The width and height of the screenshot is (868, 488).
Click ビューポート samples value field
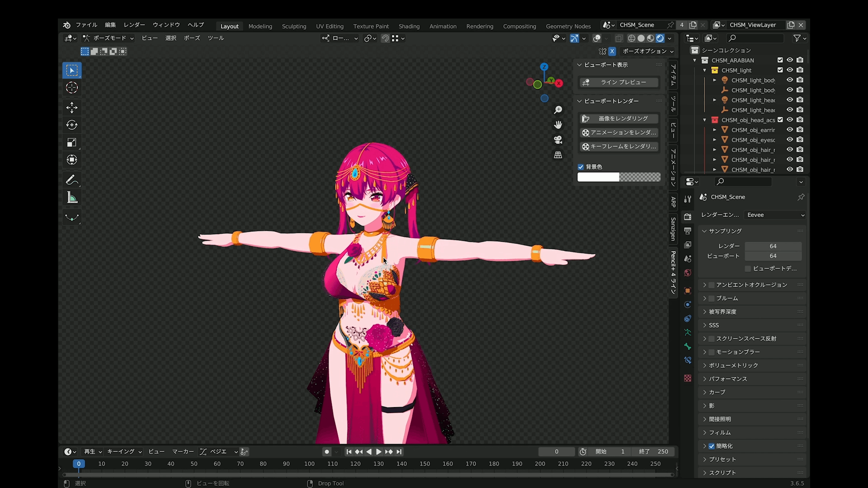coord(773,256)
